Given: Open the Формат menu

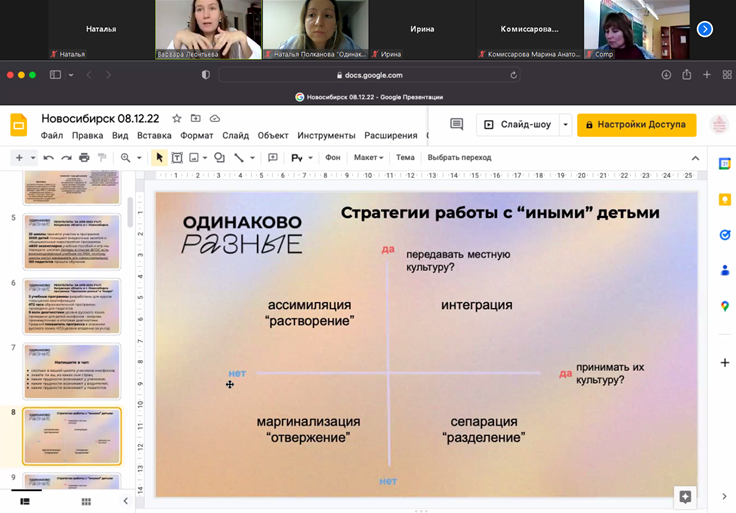Looking at the screenshot, I should [x=197, y=136].
